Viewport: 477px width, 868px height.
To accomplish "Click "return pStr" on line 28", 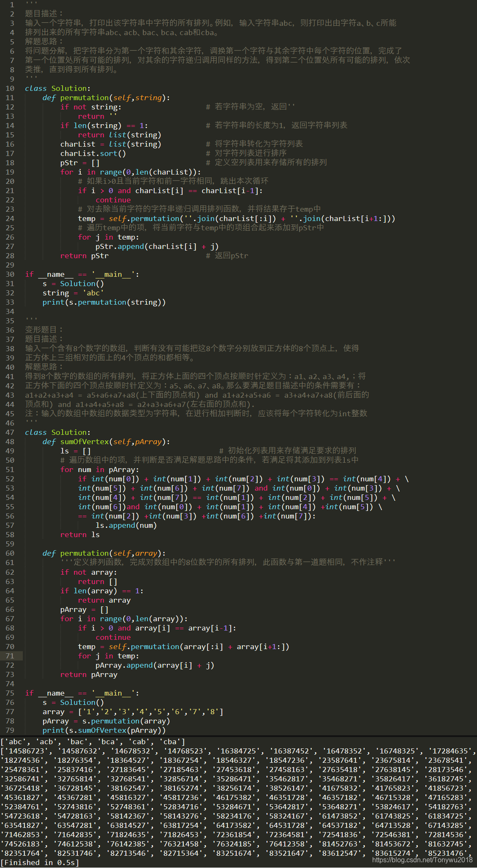I will tap(84, 256).
